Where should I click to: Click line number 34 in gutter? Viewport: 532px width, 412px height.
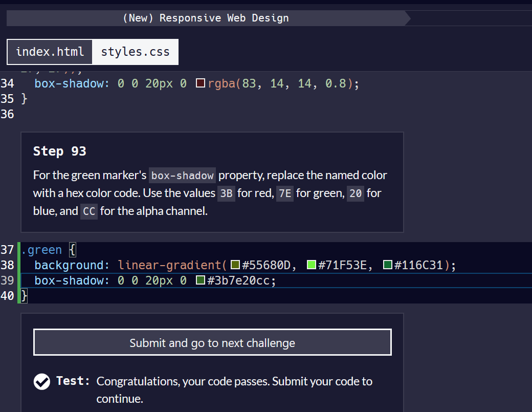click(7, 83)
